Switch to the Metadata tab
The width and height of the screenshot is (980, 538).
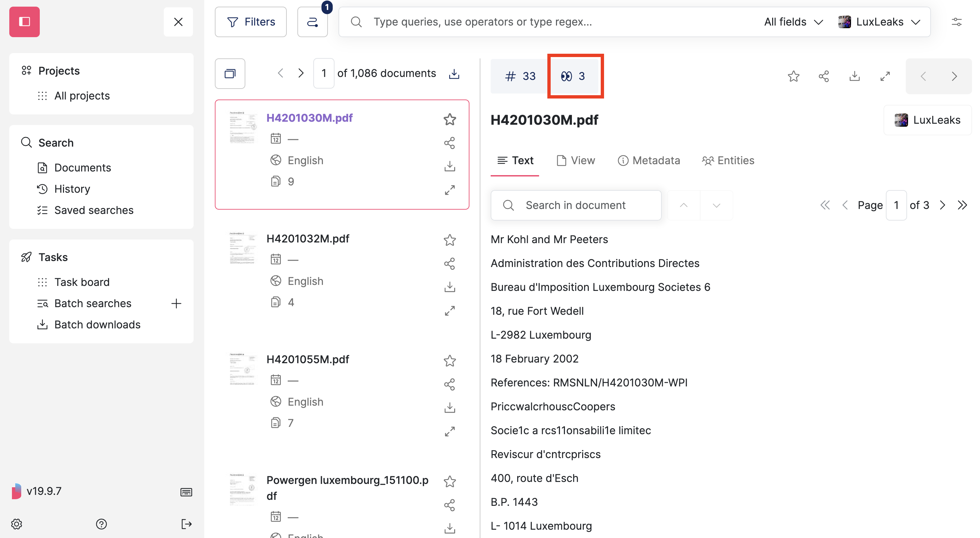coord(649,161)
